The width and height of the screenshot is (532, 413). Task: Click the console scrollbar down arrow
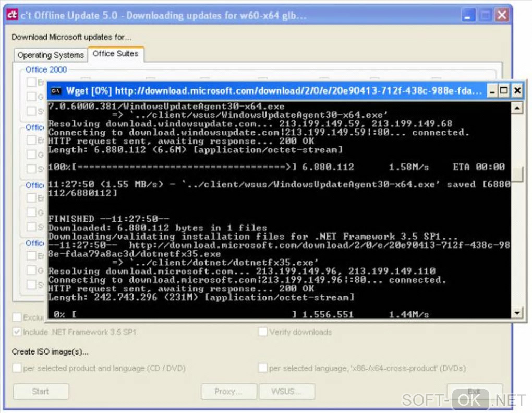point(517,313)
